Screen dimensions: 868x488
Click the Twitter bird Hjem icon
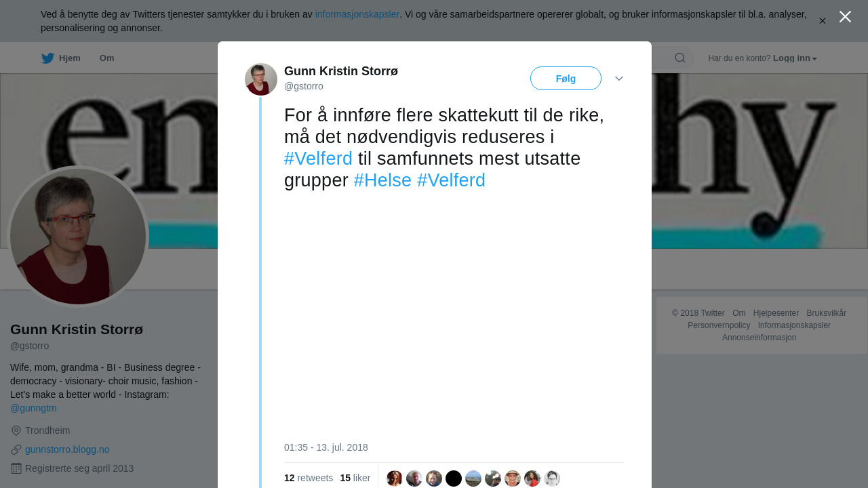tap(48, 58)
